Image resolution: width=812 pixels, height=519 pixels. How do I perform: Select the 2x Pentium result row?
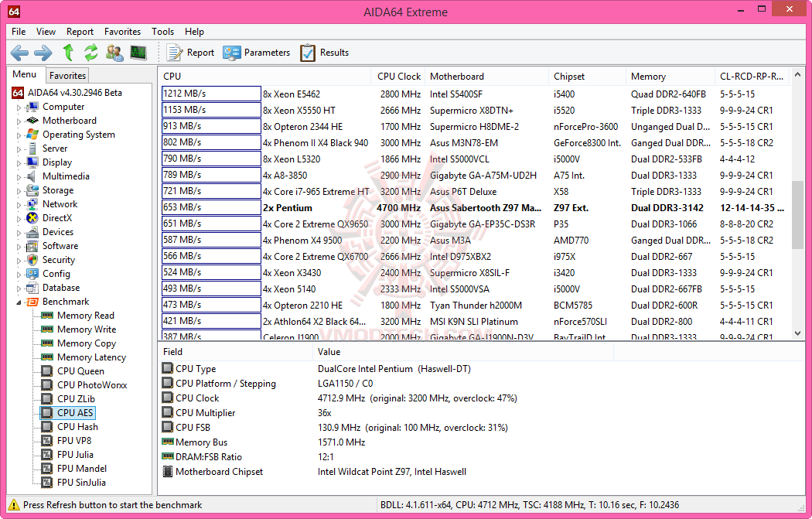(476, 208)
